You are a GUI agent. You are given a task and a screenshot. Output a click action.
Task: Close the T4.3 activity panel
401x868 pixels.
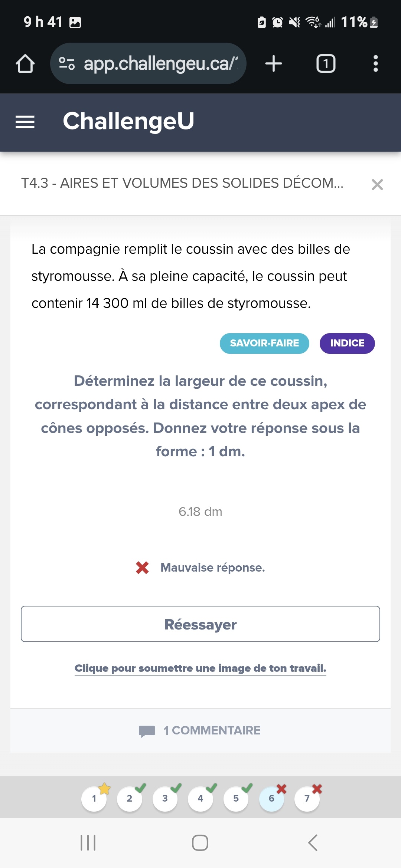pos(377,184)
